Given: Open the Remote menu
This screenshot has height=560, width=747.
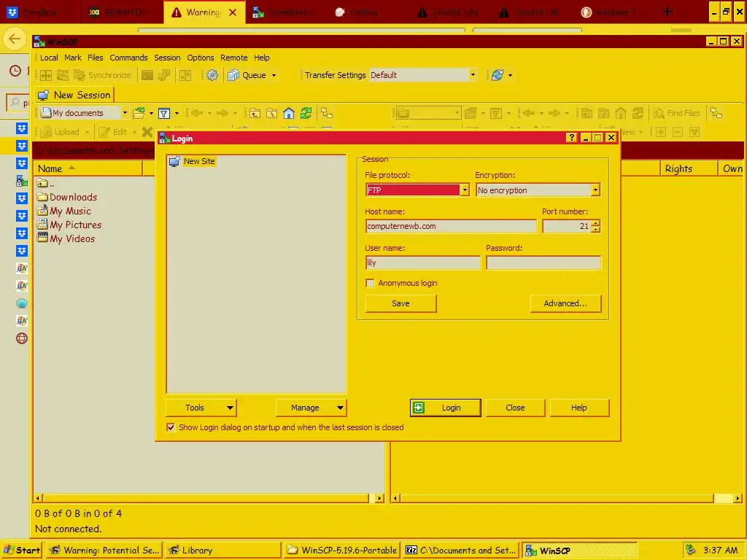Looking at the screenshot, I should pyautogui.click(x=234, y=58).
